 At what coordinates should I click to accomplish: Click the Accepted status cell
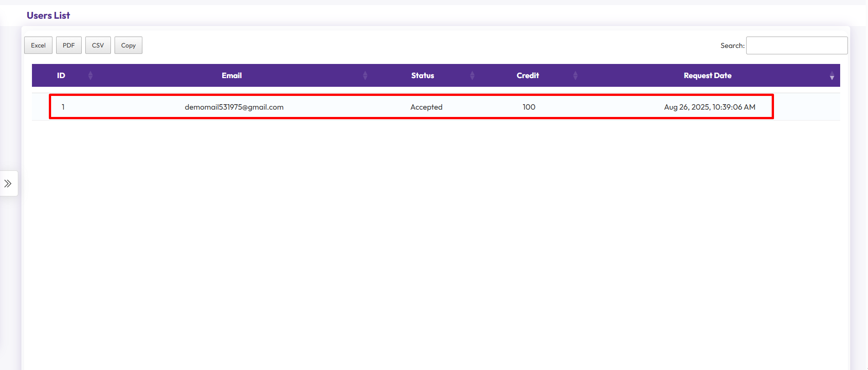point(426,107)
